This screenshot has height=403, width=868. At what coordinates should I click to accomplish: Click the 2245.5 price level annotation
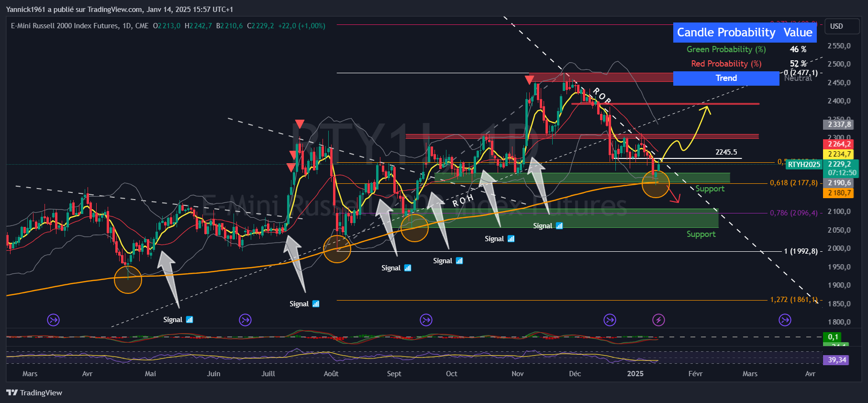(726, 152)
